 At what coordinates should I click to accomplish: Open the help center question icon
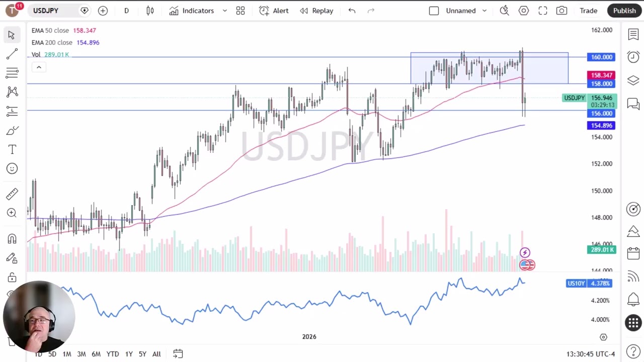pyautogui.click(x=633, y=352)
